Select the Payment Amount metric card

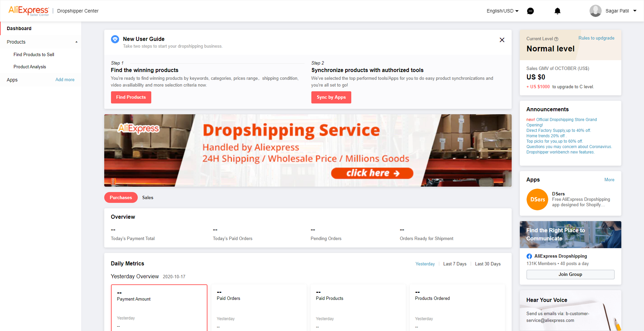pyautogui.click(x=159, y=308)
